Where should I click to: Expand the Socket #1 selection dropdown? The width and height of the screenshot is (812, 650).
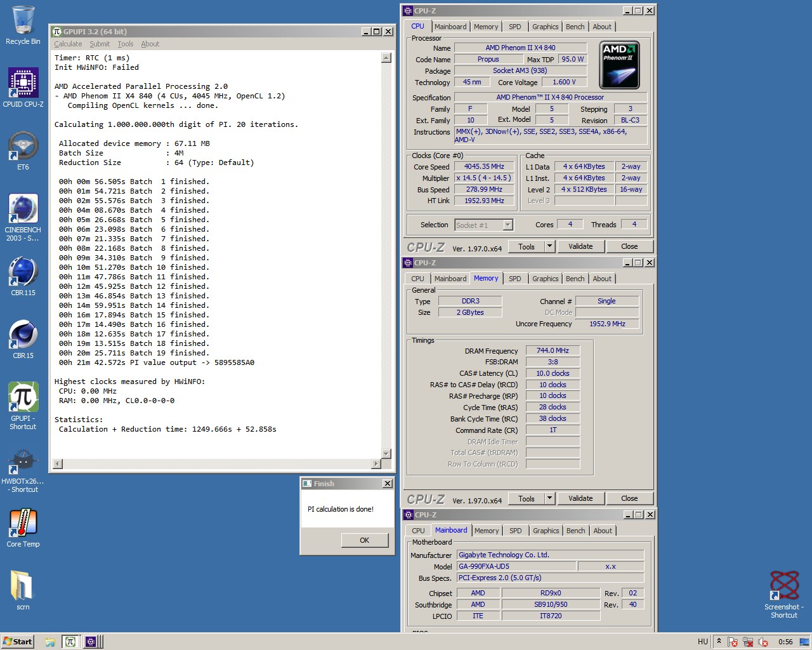(507, 225)
